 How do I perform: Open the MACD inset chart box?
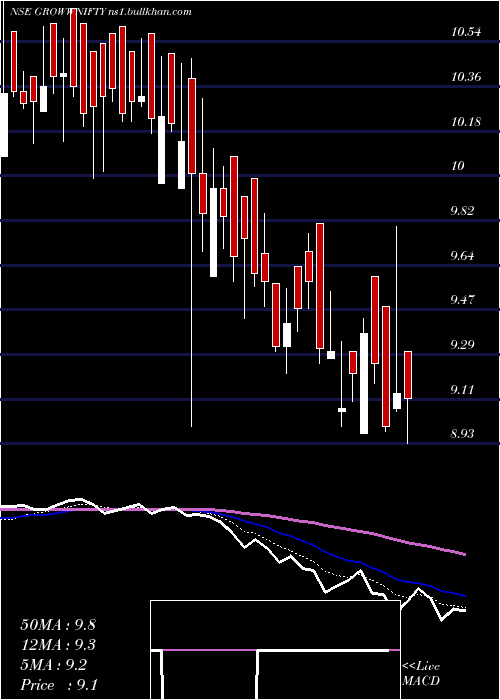275,650
